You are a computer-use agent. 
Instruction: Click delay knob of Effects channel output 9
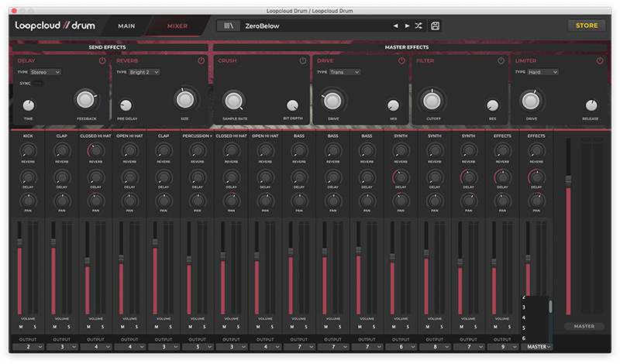tap(502, 177)
